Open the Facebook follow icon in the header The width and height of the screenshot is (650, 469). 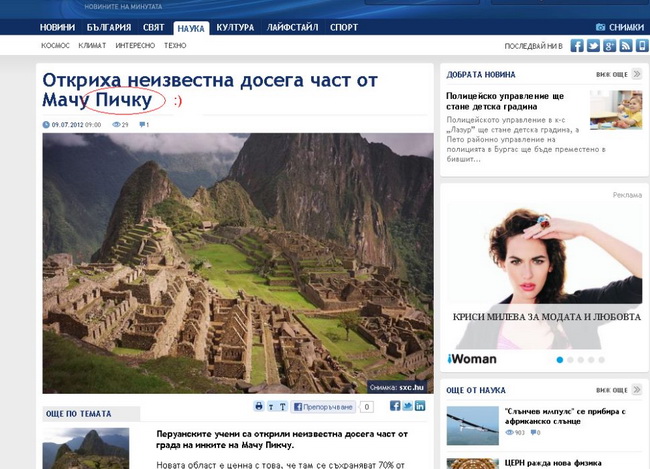coord(577,45)
